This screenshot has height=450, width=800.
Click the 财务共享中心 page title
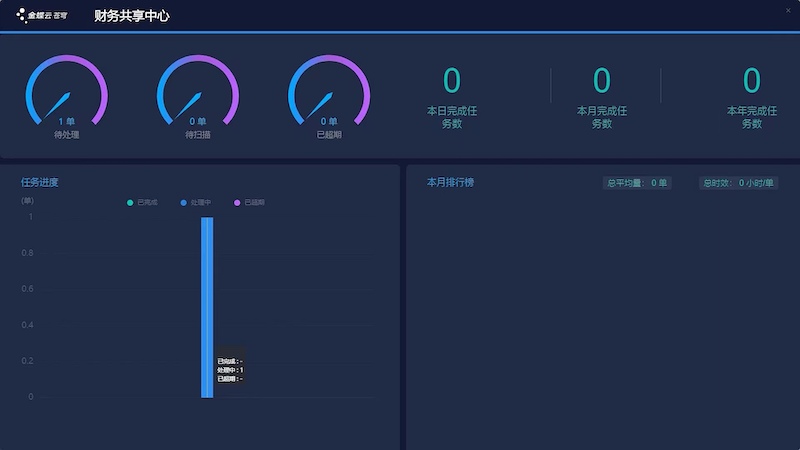pos(131,16)
